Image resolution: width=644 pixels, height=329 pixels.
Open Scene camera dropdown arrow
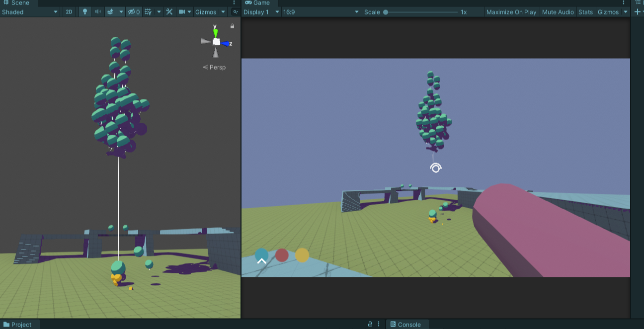[189, 12]
